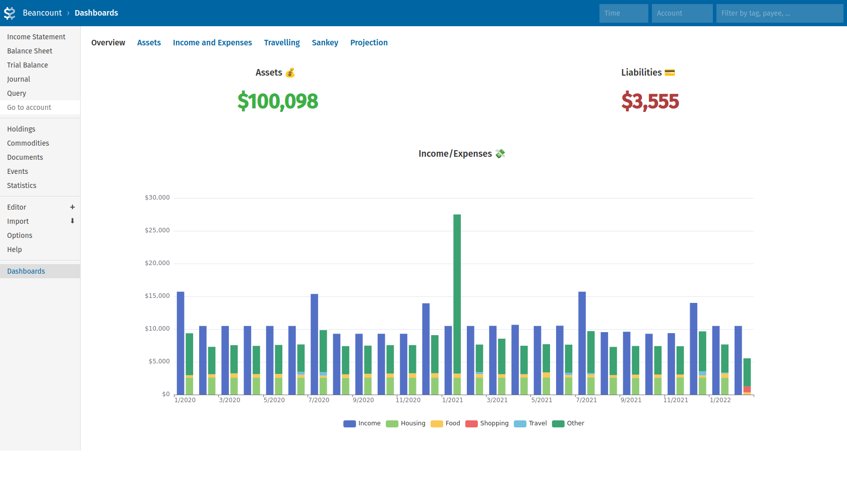Click the Beancount title in header

pos(42,13)
